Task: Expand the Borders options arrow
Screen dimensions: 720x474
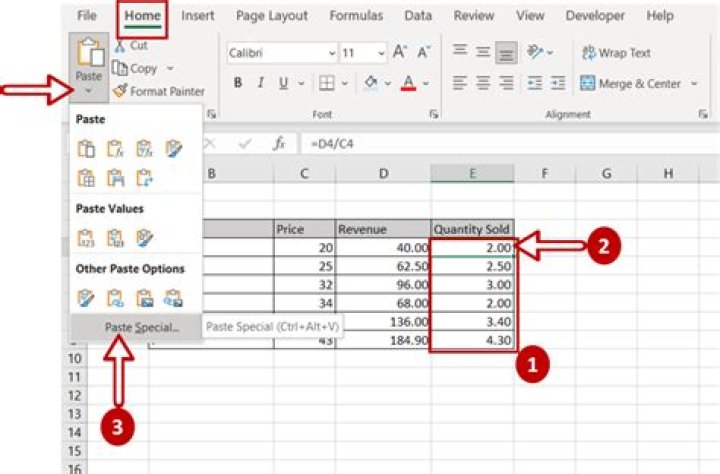Action: coord(344,84)
